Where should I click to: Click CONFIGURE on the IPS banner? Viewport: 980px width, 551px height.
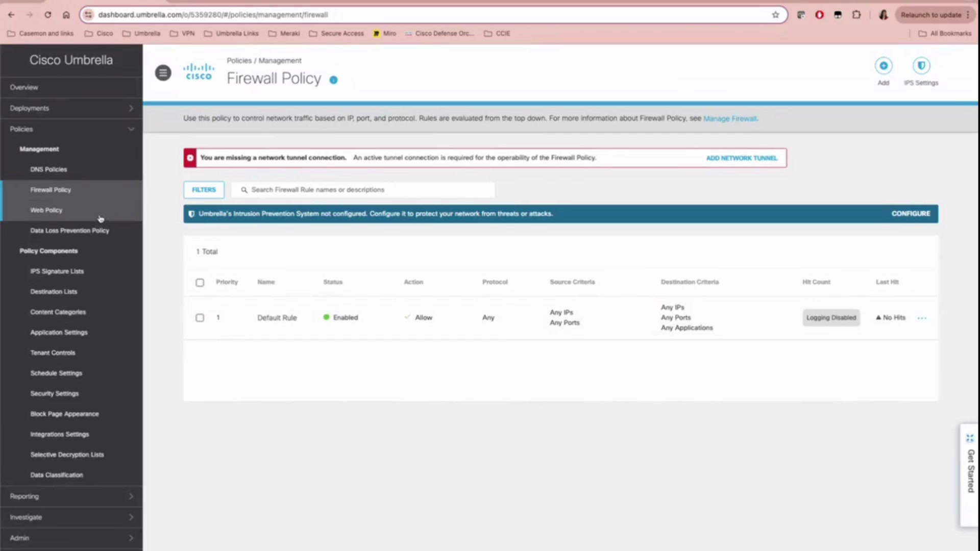coord(911,214)
